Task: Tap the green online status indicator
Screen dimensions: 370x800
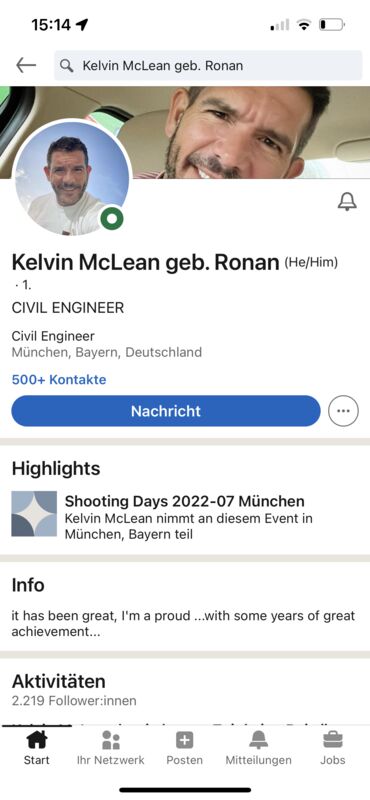Action: pos(112,218)
